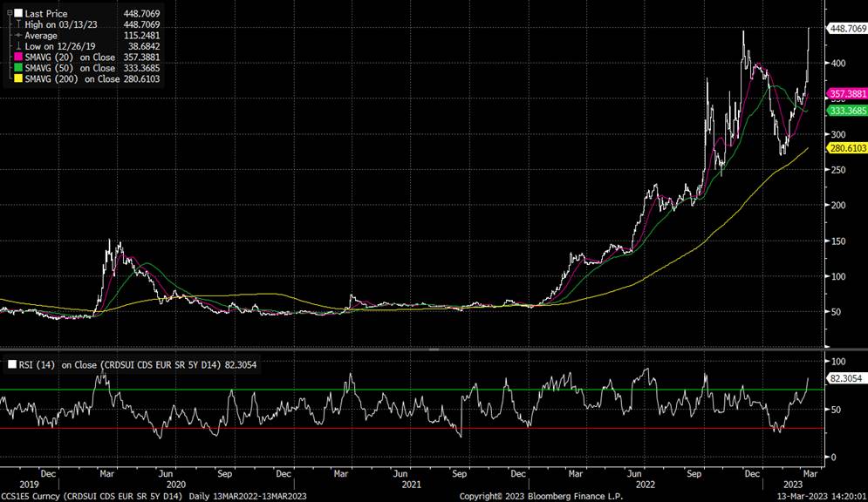Viewport: 868px width, 502px height.
Task: Click the magenta SMAVG (20) swatch
Action: click(x=18, y=57)
